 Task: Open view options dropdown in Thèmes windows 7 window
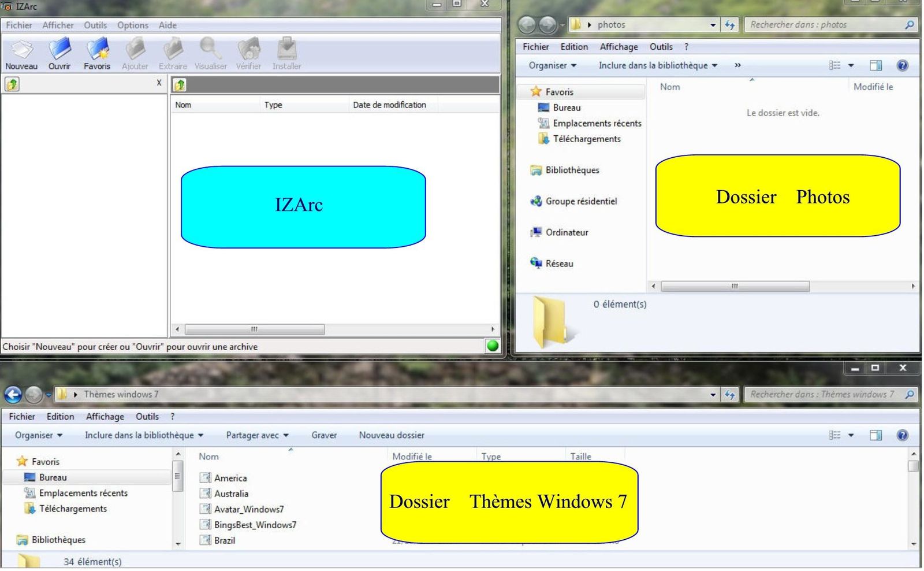851,435
